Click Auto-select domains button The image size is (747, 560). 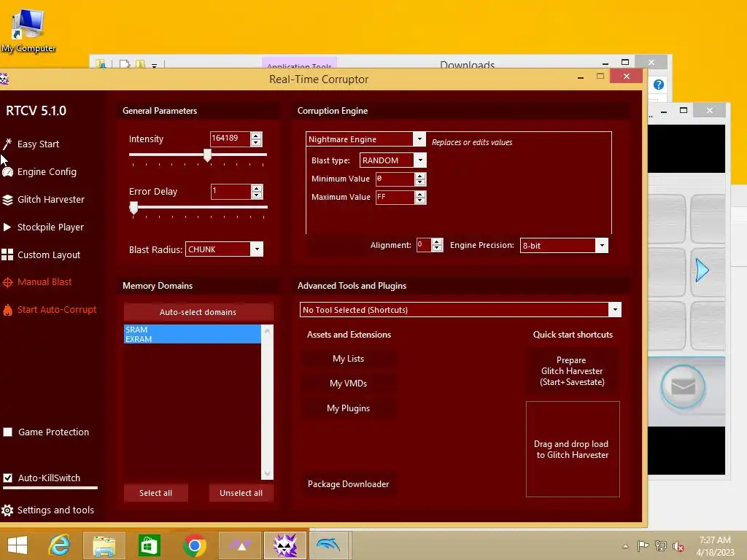[198, 312]
